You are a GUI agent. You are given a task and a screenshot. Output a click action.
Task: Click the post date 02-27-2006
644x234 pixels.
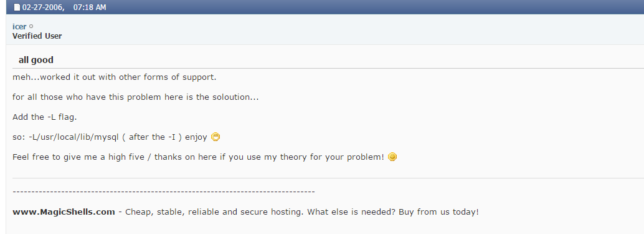click(x=43, y=7)
